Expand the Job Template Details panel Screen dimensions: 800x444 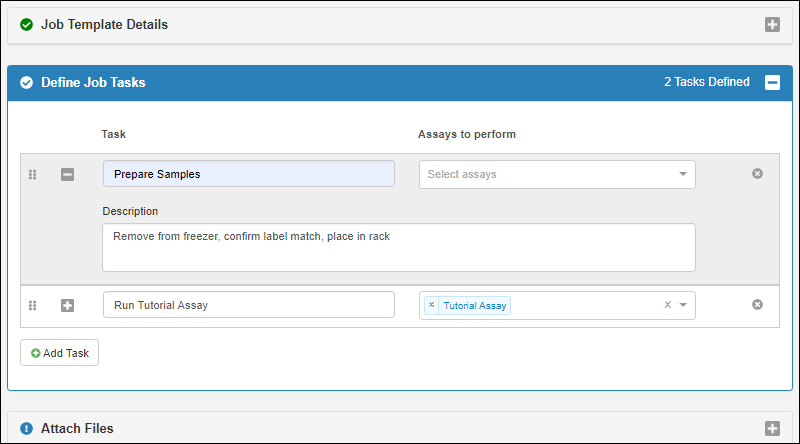point(772,25)
